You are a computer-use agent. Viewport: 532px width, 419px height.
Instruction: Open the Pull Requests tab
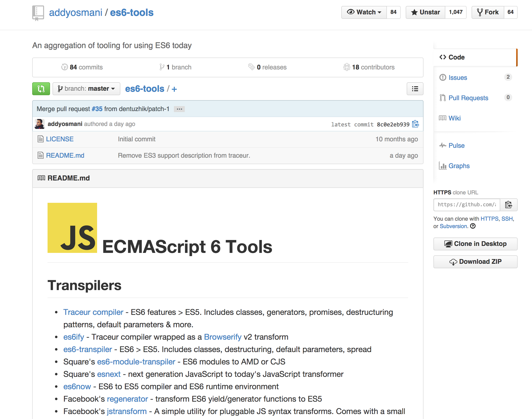[x=468, y=98]
